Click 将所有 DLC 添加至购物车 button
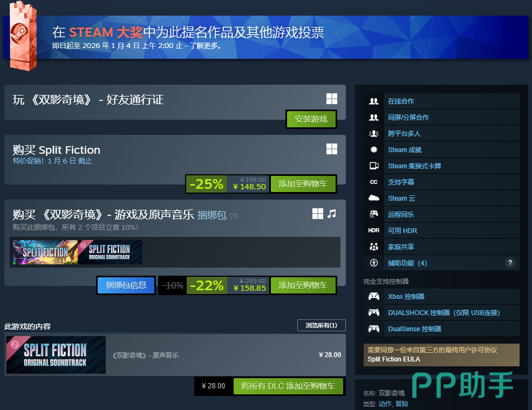Screen dimensions: 532x410 [x=288, y=386]
